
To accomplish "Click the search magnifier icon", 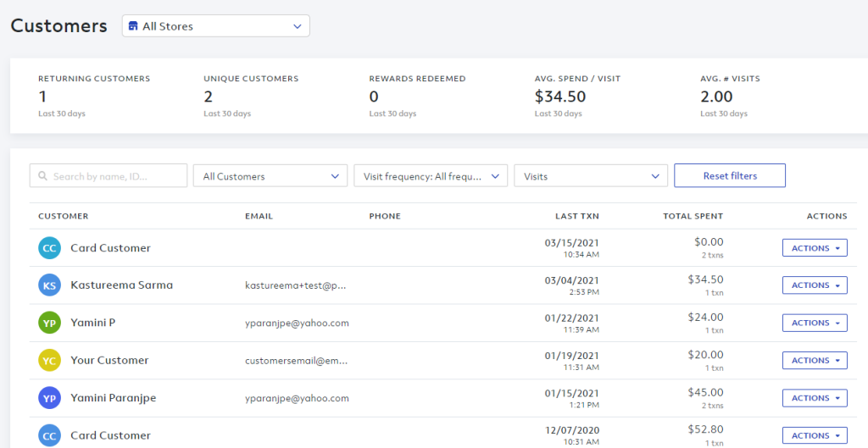I will pyautogui.click(x=42, y=176).
